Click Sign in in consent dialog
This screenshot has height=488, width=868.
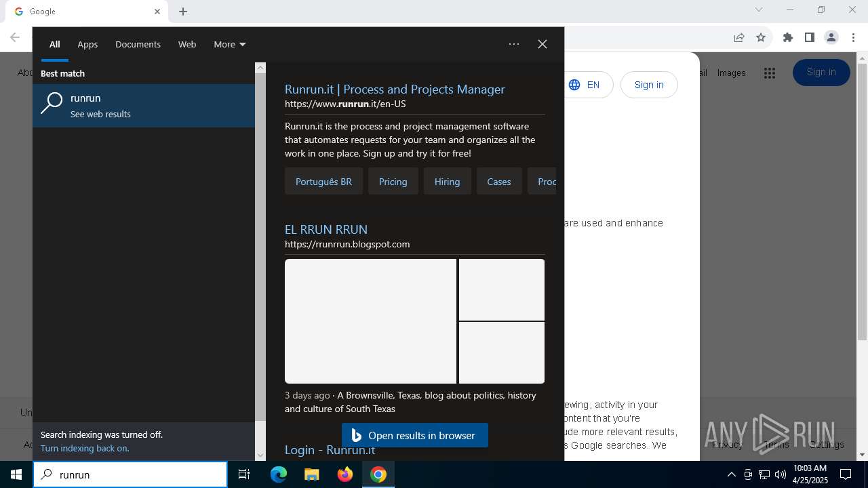tap(649, 85)
